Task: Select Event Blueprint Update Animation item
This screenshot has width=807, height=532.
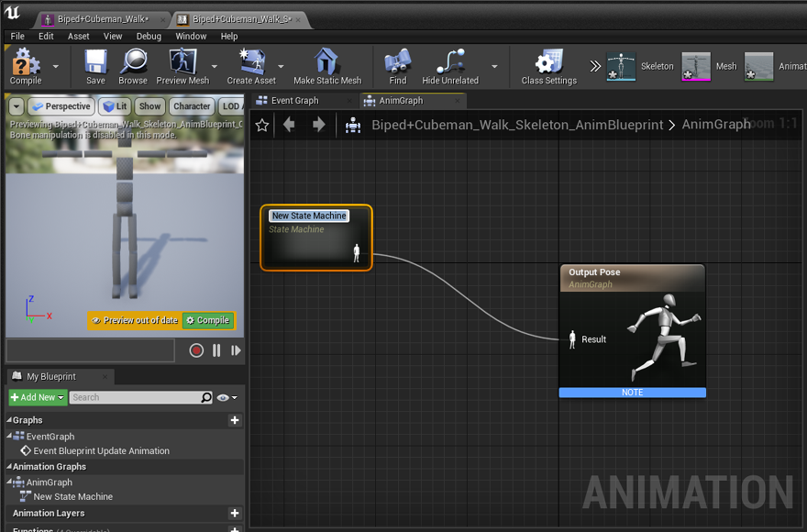Action: (102, 451)
